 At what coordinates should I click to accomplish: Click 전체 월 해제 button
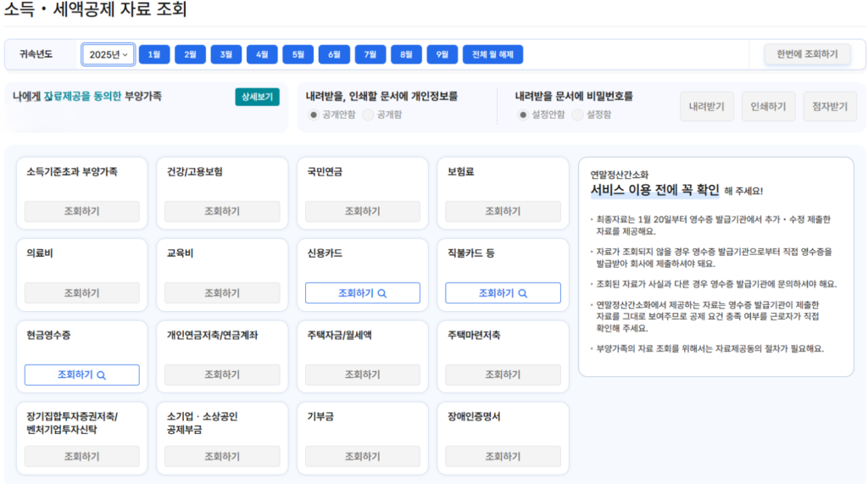(492, 54)
